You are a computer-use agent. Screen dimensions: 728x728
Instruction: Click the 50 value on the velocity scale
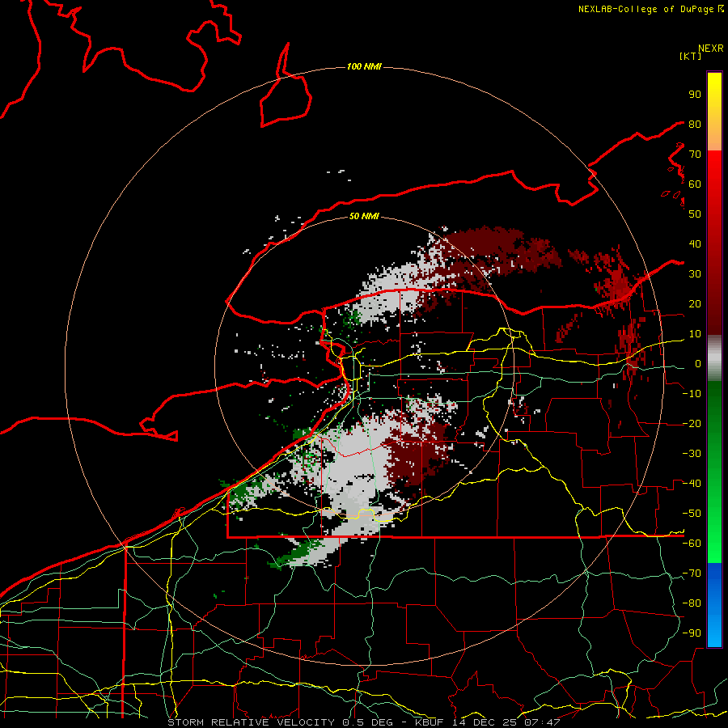695,214
